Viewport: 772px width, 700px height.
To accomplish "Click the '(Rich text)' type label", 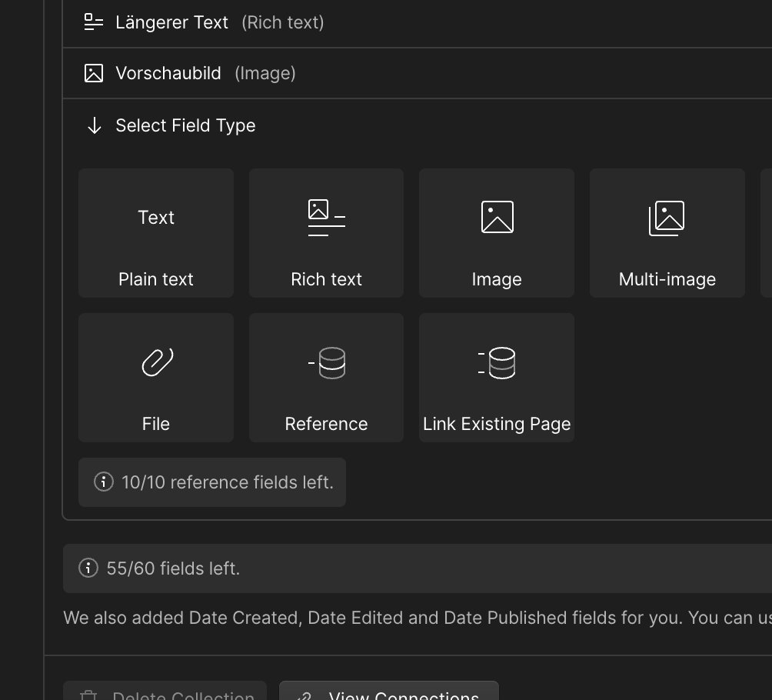I will (283, 22).
